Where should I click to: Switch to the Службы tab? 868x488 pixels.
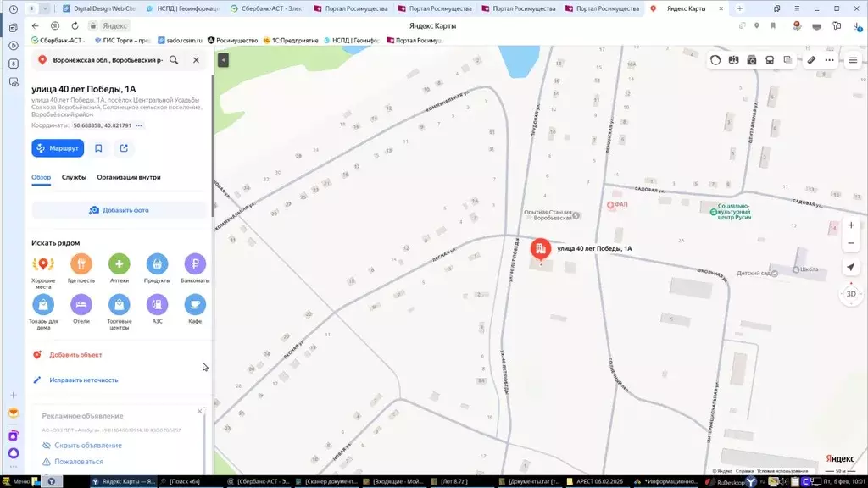pos(74,177)
